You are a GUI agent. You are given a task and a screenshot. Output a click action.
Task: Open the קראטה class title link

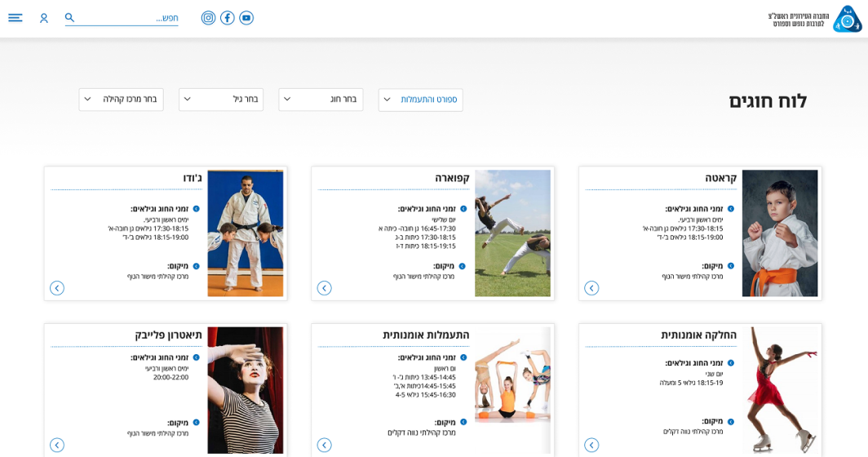720,178
